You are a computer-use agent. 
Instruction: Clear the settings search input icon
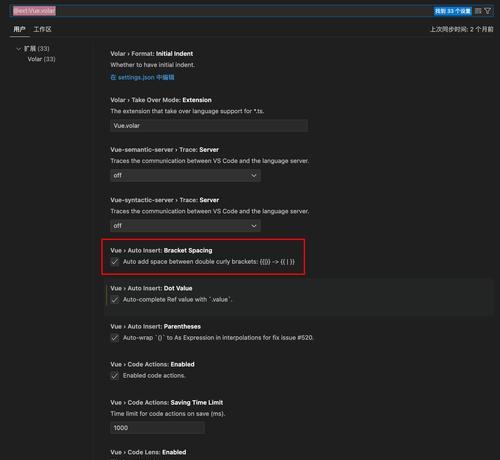point(478,11)
